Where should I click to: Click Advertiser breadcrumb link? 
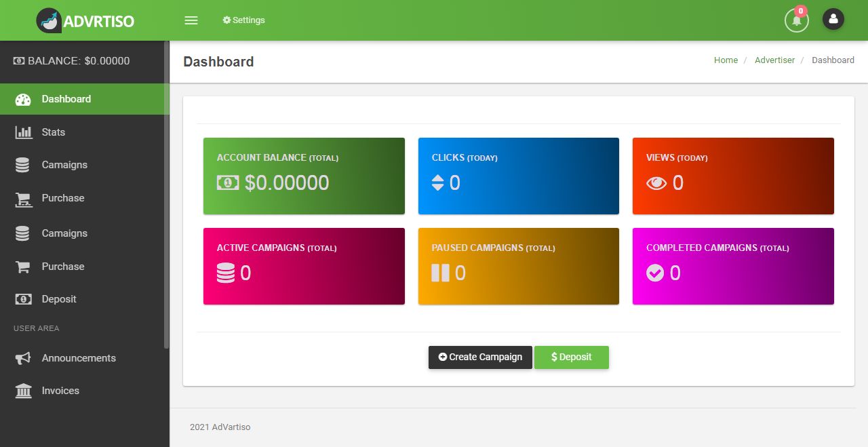[x=774, y=60]
